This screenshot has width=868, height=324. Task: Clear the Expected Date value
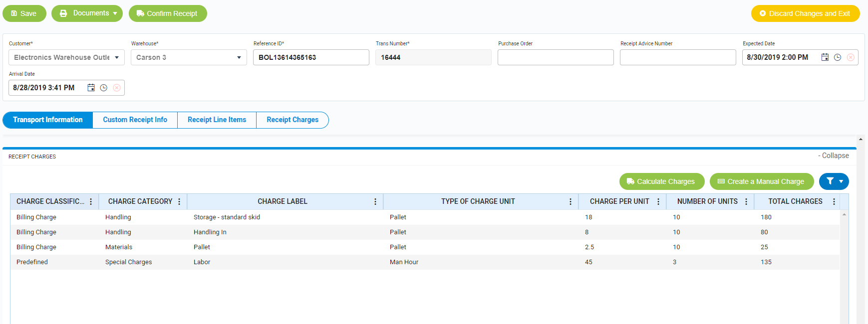click(851, 57)
